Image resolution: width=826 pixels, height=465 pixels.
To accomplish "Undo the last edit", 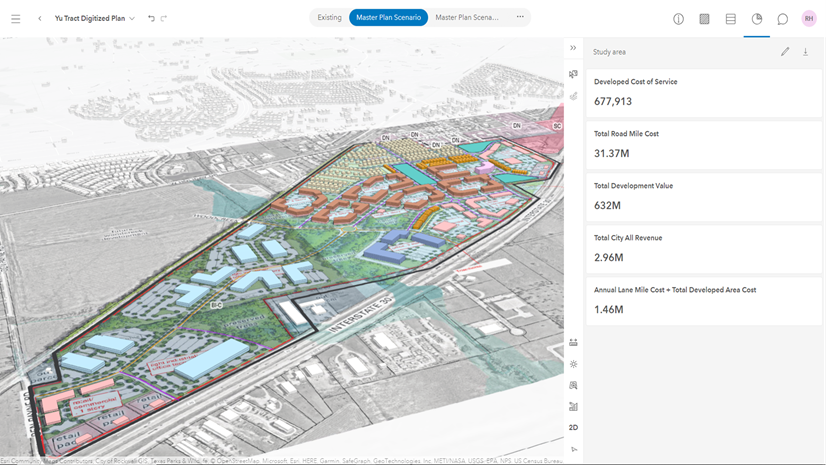I will tap(151, 18).
